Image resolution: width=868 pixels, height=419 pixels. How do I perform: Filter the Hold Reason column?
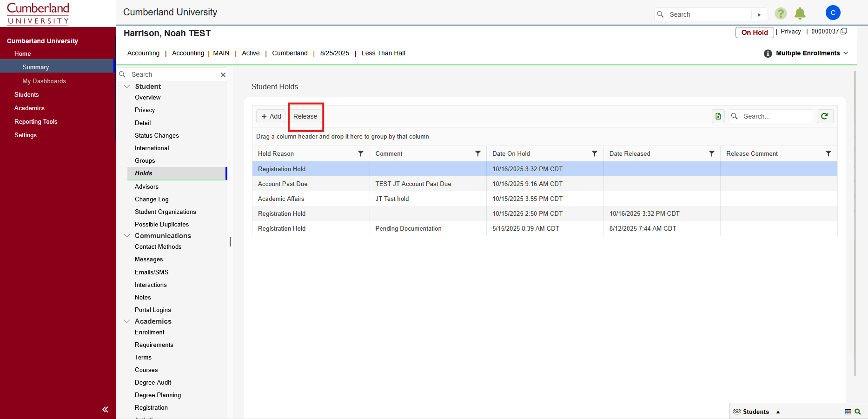click(x=361, y=153)
